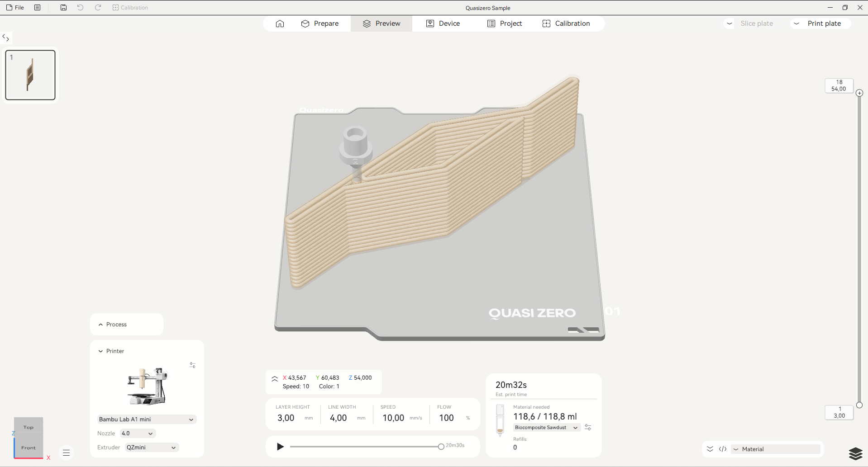Open the File menu
Viewport: 868px width, 467px height.
pyautogui.click(x=15, y=8)
